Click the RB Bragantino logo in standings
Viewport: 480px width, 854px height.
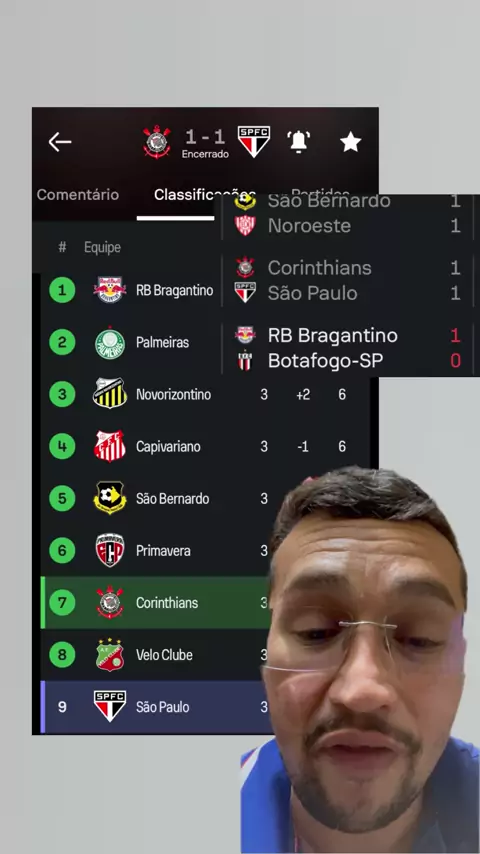click(110, 290)
